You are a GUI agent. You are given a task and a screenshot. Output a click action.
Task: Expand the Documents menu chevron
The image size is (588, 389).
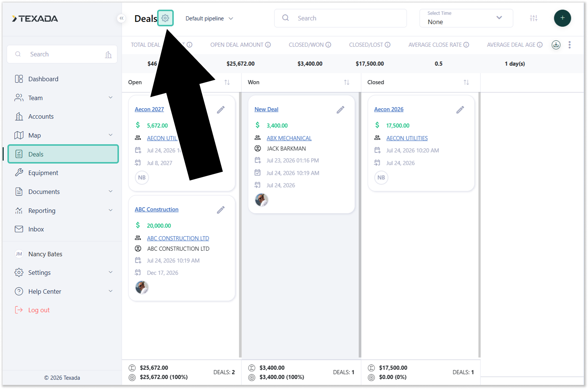coord(110,191)
